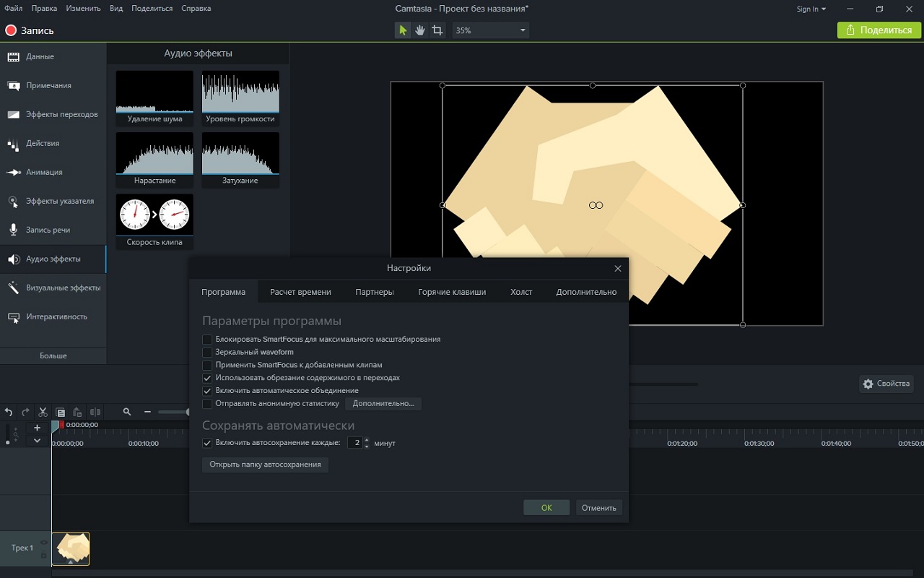Select the crop tool in toolbar

[437, 30]
